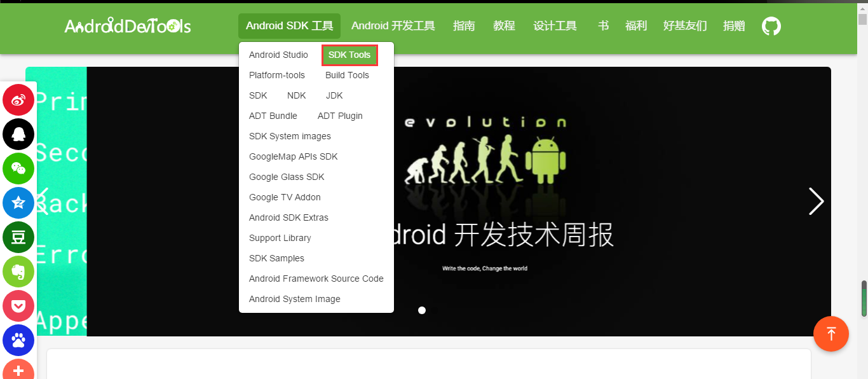Save page with the Pocket icon
The width and height of the screenshot is (868, 379).
(x=18, y=306)
